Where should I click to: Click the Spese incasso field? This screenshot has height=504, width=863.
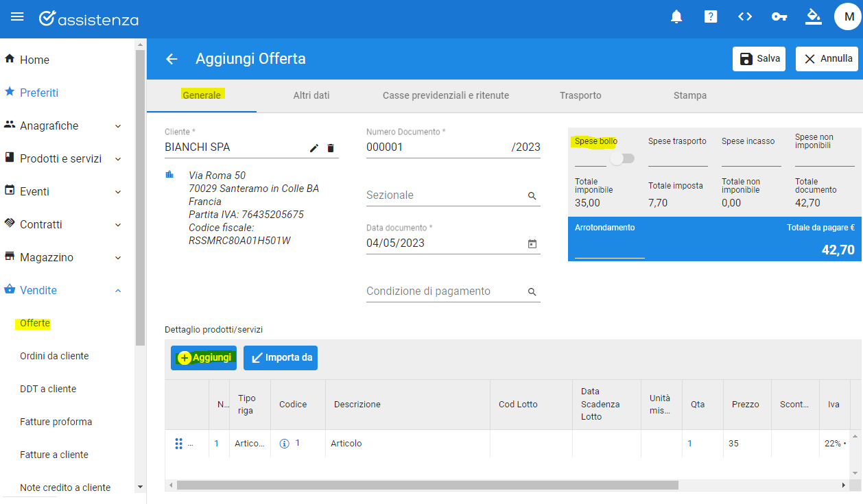(751, 158)
